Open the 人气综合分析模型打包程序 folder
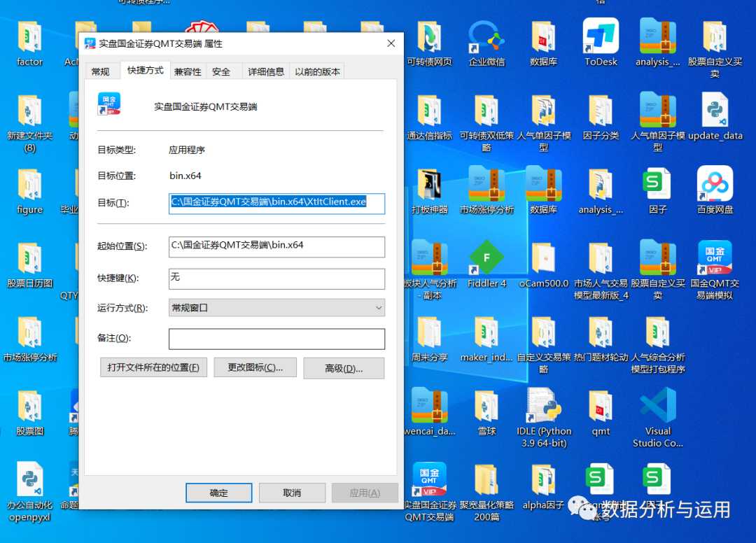The width and height of the screenshot is (756, 543). coord(657,345)
